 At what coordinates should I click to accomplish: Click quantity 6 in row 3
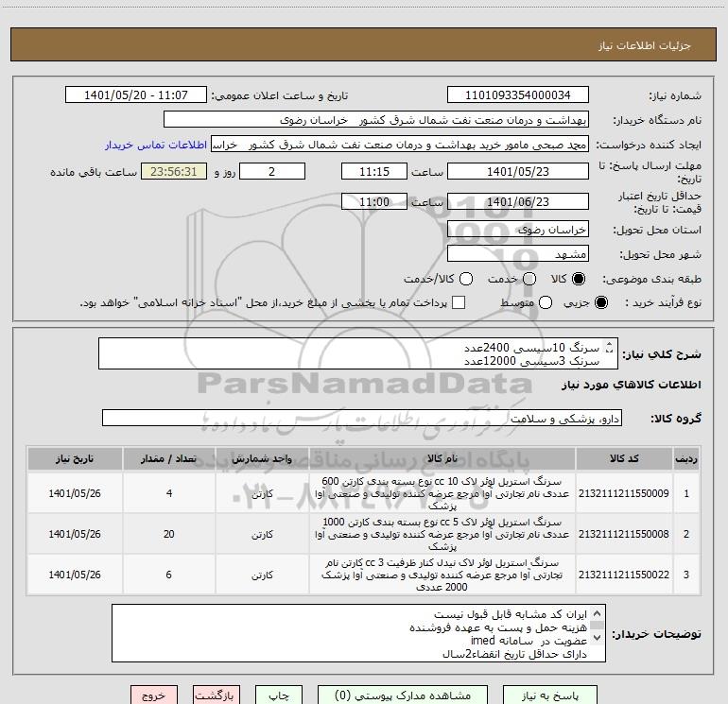tap(169, 575)
